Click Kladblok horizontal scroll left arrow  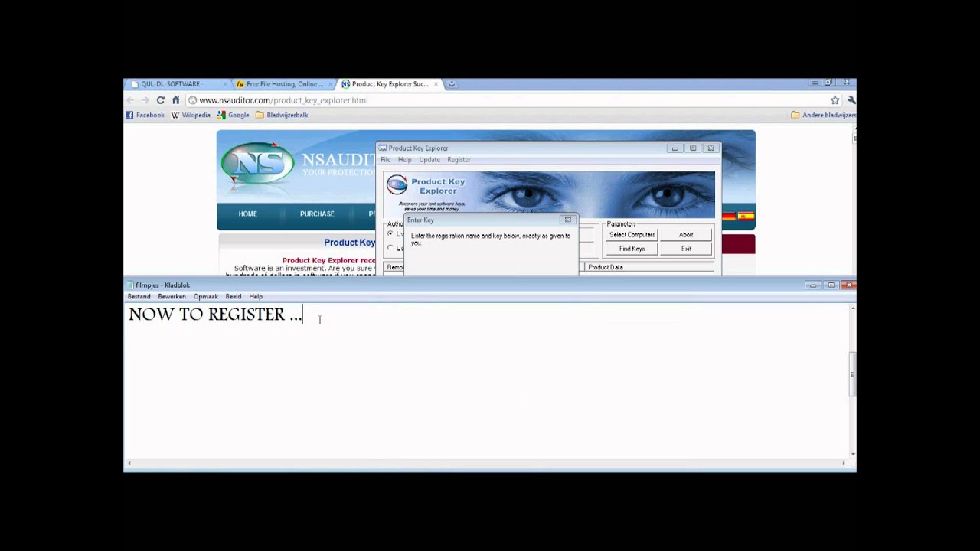[129, 463]
